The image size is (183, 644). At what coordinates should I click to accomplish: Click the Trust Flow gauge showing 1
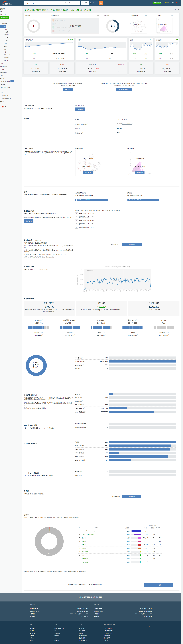click(33, 26)
